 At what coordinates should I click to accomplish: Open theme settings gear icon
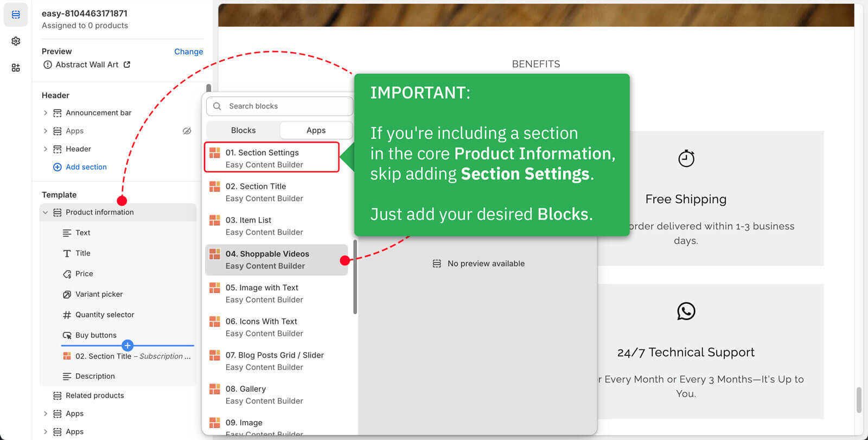[x=16, y=41]
